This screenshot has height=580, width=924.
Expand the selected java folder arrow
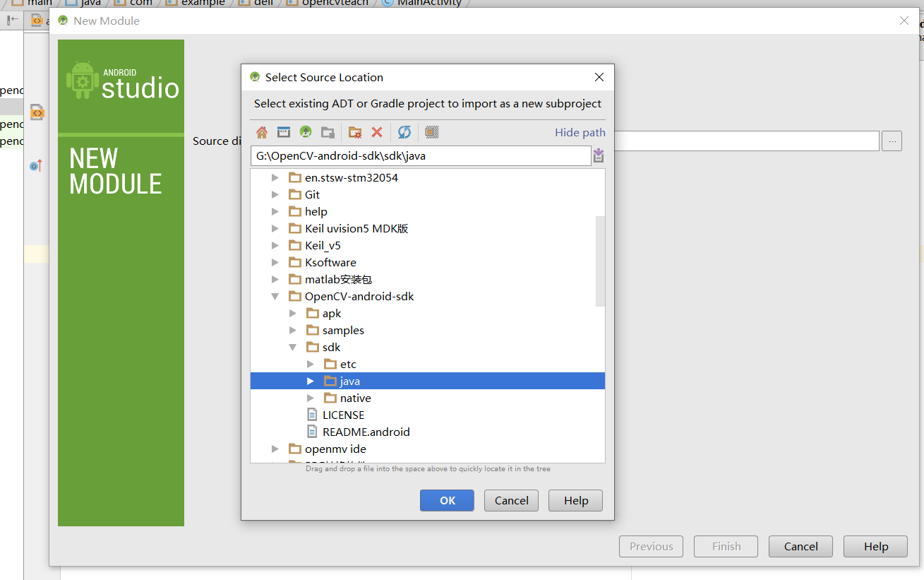tap(311, 381)
